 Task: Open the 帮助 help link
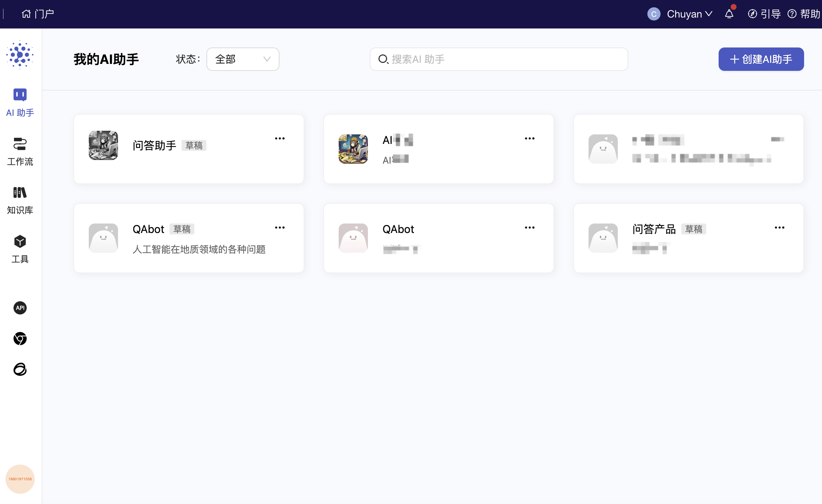tap(804, 14)
